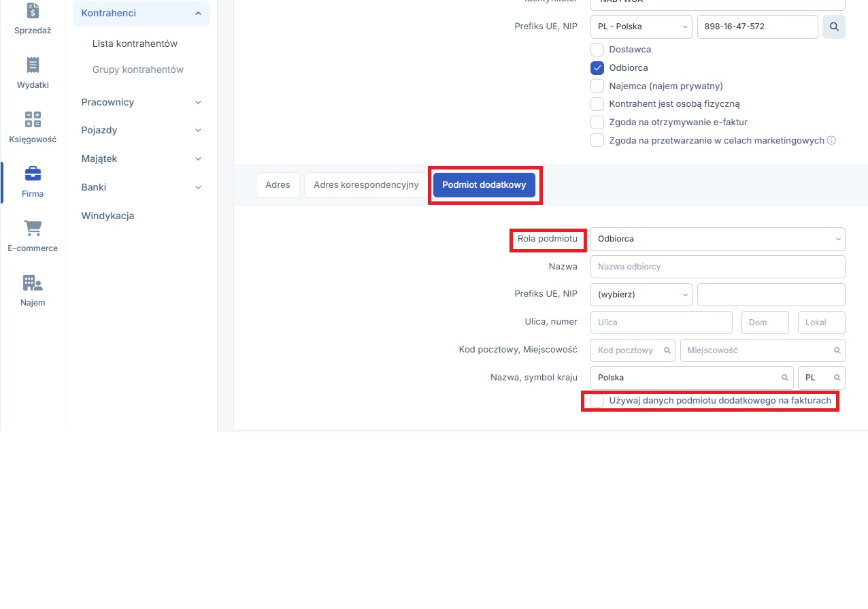This screenshot has width=868, height=609.
Task: Open the Windykacja menu item
Action: click(x=107, y=216)
